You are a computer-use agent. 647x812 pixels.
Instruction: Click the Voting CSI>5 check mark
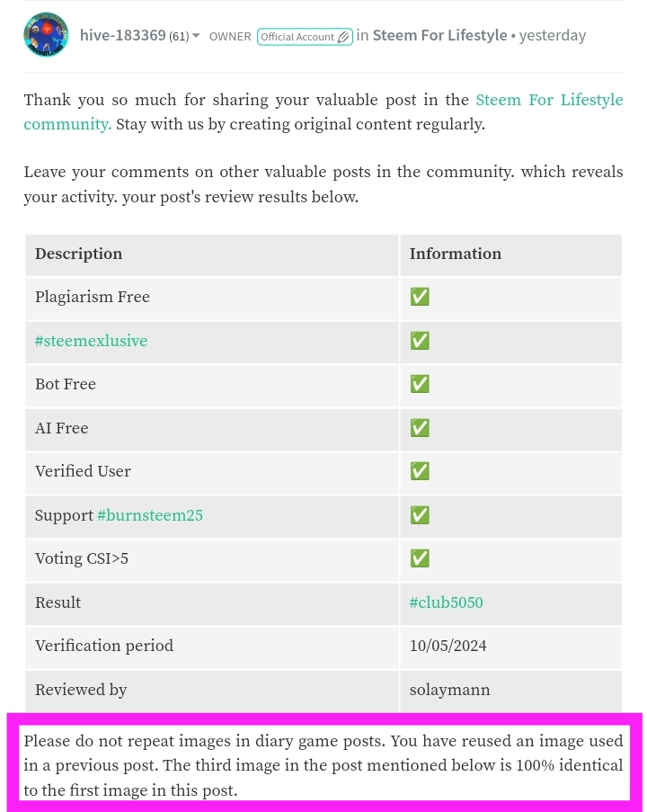click(420, 558)
